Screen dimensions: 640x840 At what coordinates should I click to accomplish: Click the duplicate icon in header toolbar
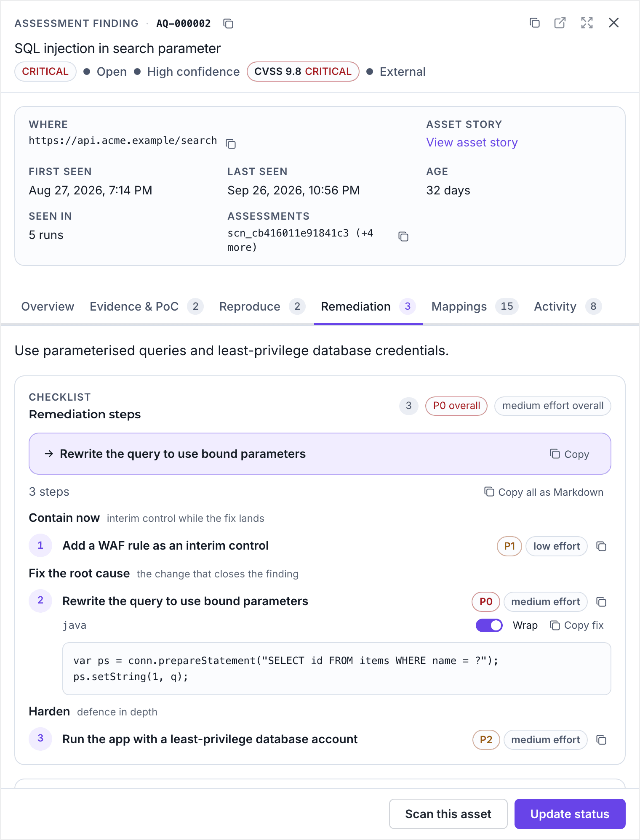click(535, 23)
